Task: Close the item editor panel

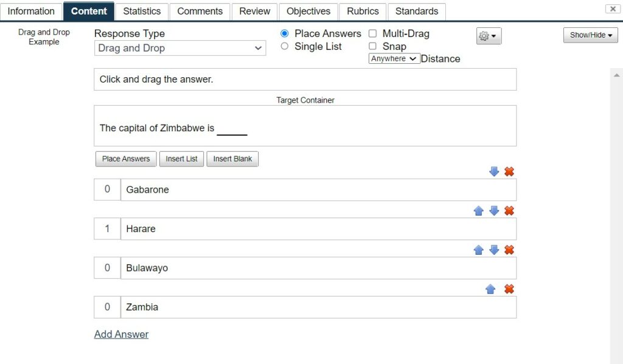Action: pyautogui.click(x=613, y=9)
